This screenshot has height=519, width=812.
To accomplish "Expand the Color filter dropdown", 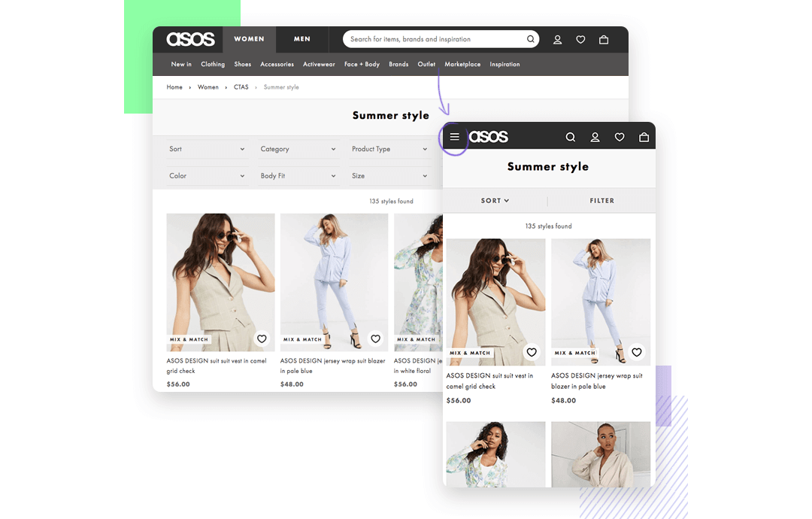I will click(x=207, y=176).
